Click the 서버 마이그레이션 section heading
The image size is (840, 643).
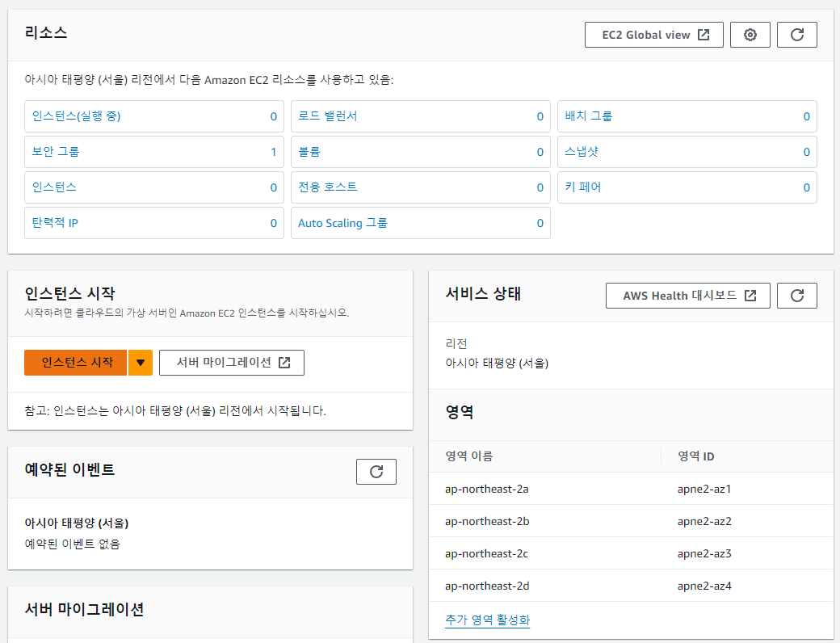[84, 609]
